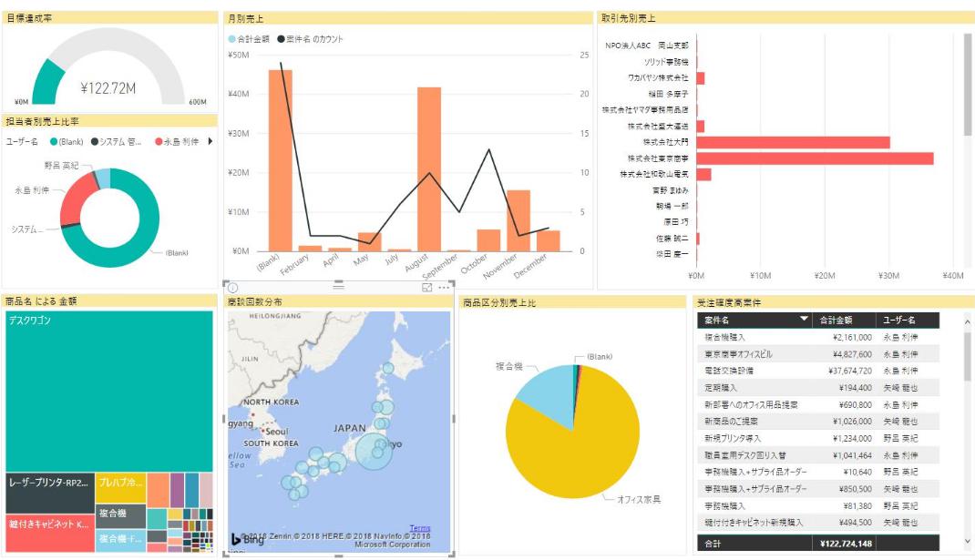Select the May bar in the 月別売上 chart
The image size is (975, 560).
coord(369,242)
